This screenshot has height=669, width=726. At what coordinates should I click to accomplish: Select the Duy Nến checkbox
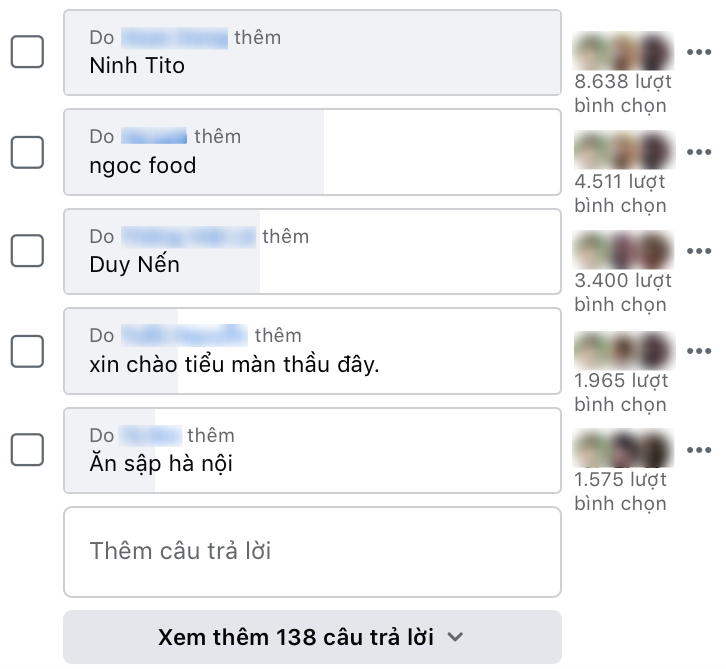pos(27,251)
